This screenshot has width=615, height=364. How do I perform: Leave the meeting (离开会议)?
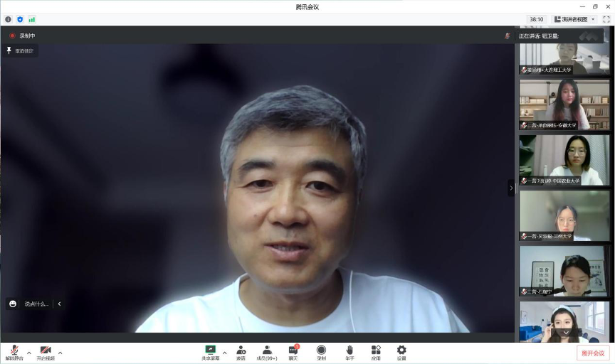click(x=593, y=353)
